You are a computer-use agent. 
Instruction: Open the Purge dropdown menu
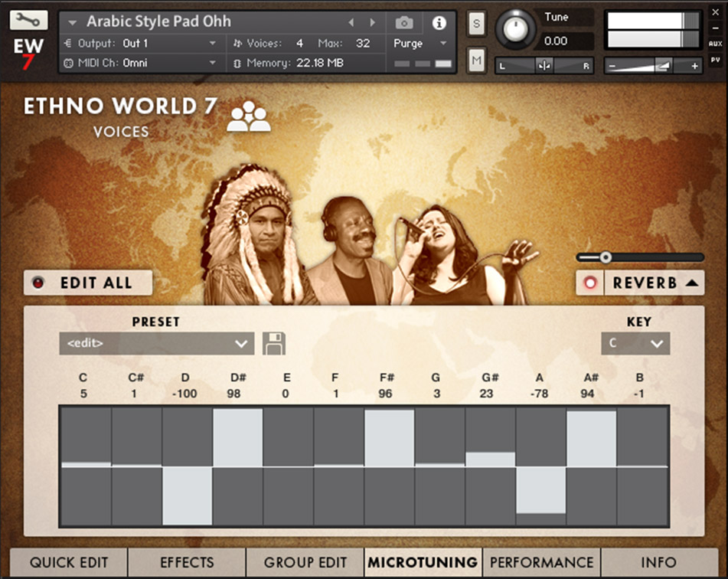[x=420, y=43]
